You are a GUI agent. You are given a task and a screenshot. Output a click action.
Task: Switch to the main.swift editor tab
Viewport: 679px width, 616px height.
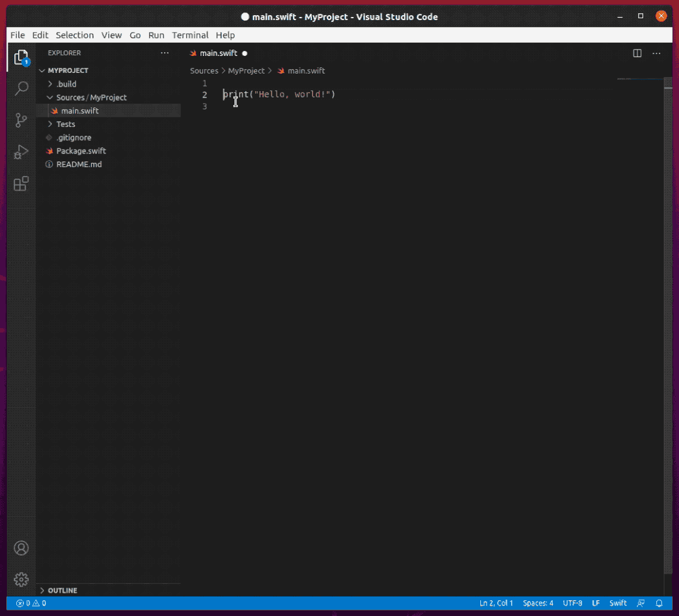218,53
